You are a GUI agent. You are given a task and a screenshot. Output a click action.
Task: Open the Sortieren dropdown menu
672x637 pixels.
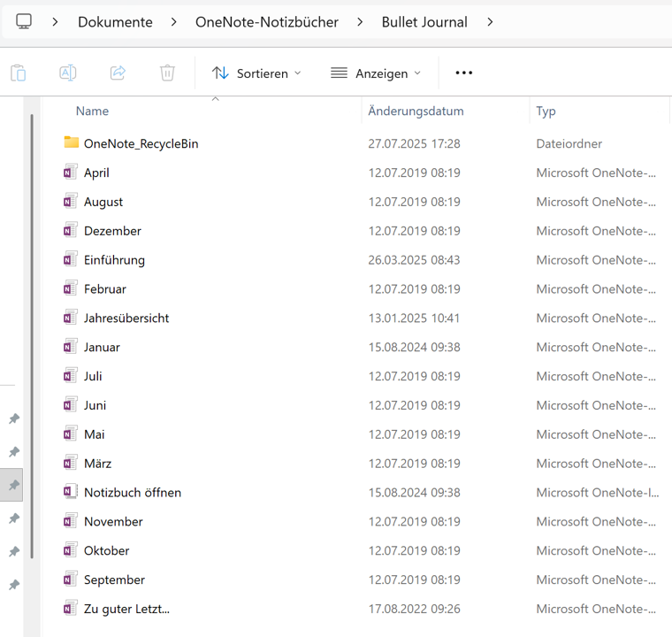(x=256, y=73)
